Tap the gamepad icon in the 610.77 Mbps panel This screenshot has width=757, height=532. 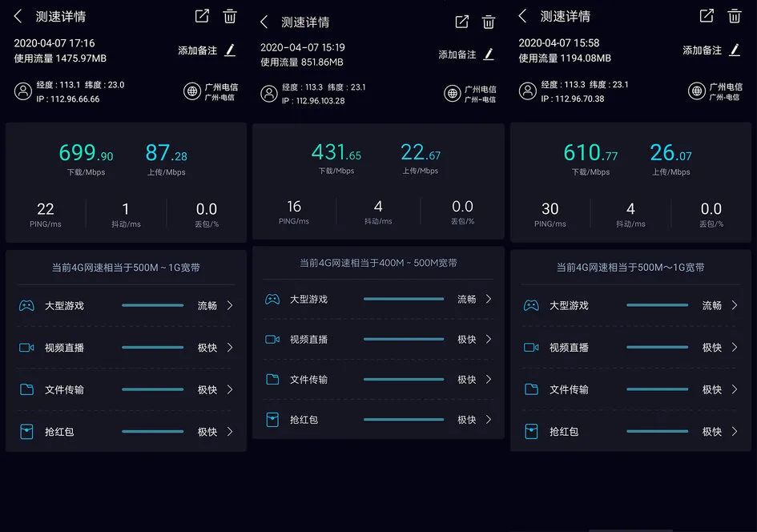point(531,305)
